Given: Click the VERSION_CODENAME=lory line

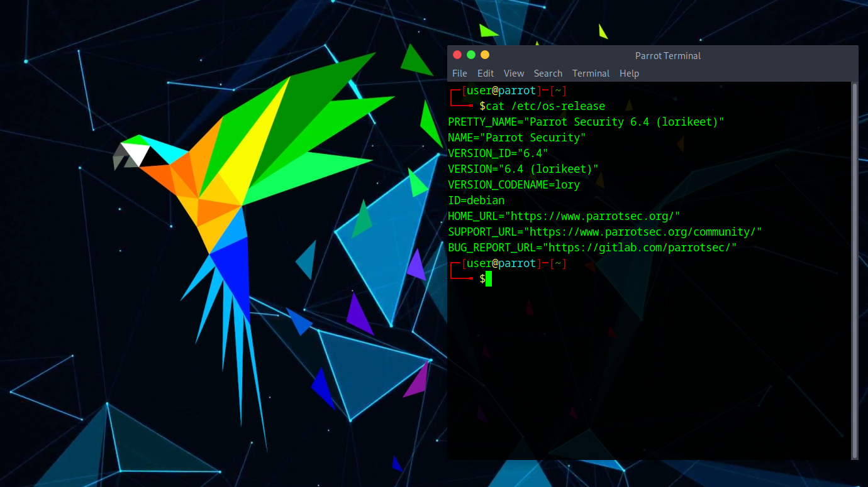Looking at the screenshot, I should pyautogui.click(x=514, y=185).
